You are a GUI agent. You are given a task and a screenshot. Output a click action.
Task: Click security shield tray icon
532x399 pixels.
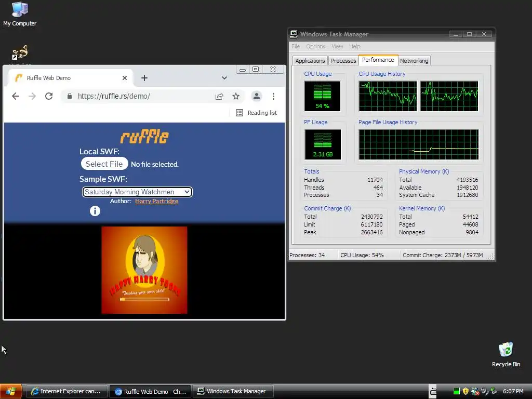(x=465, y=391)
